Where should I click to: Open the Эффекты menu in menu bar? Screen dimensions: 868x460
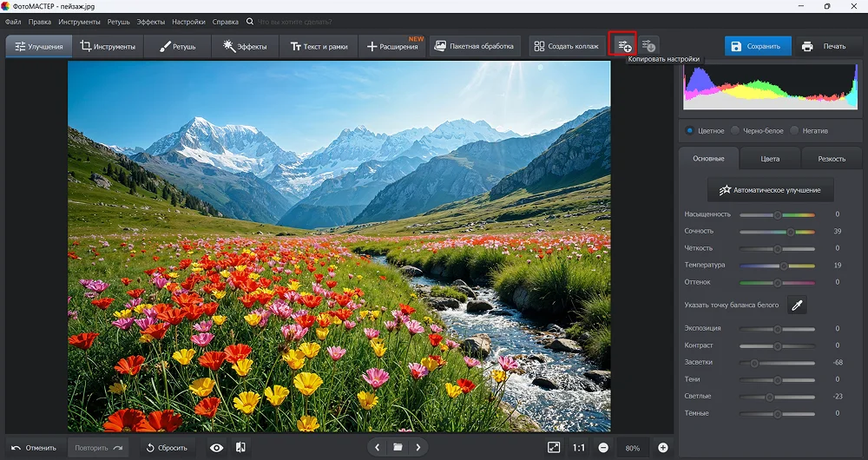point(150,22)
